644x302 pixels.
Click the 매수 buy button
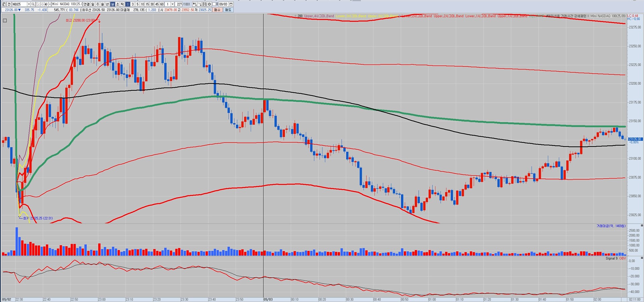(217, 10)
